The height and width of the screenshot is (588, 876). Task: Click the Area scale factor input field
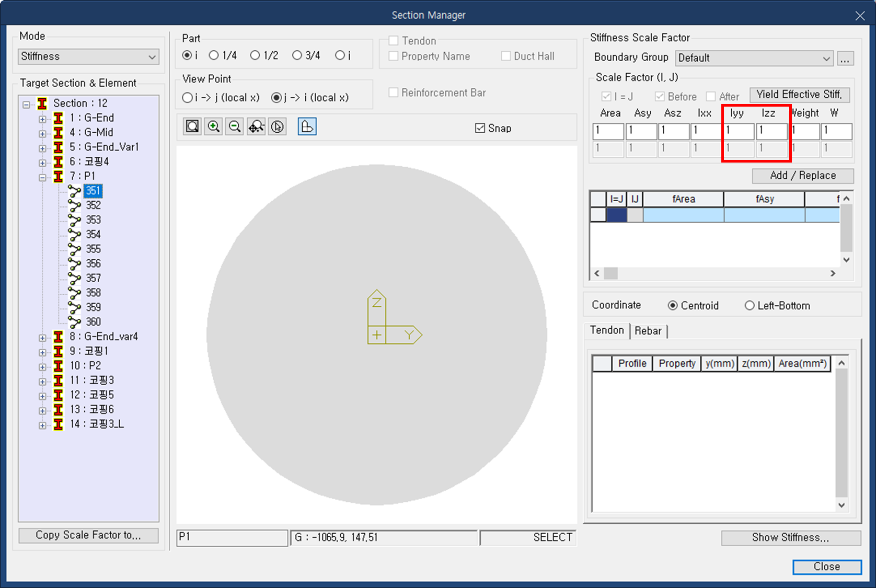[x=608, y=131]
